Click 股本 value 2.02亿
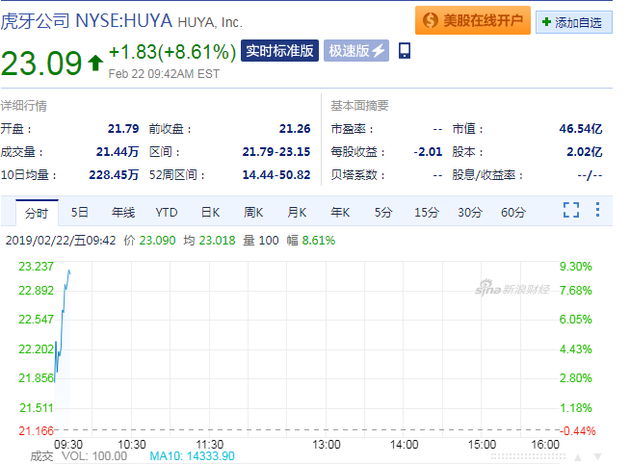Image resolution: width=630 pixels, height=464 pixels. [x=584, y=152]
